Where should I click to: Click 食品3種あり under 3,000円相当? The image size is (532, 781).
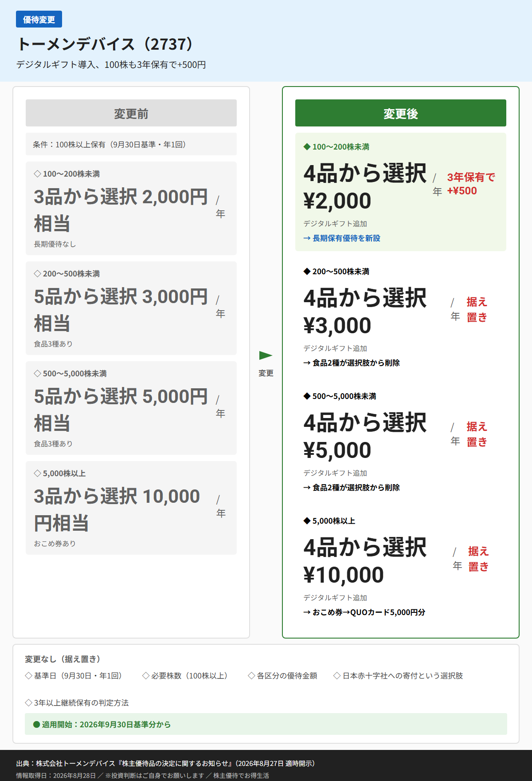[53, 344]
